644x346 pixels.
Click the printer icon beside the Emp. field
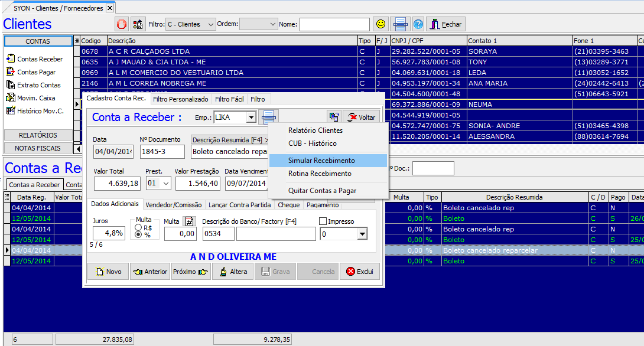(x=269, y=117)
